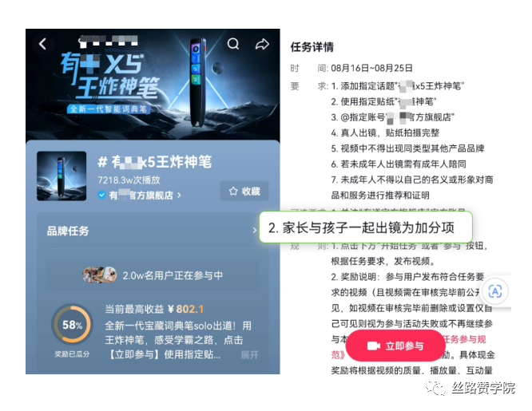Expand 品牌任务 with right chevron
The width and height of the screenshot is (532, 411).
[x=255, y=231]
